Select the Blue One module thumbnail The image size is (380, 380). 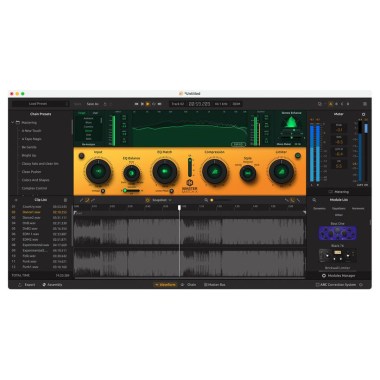(337, 233)
